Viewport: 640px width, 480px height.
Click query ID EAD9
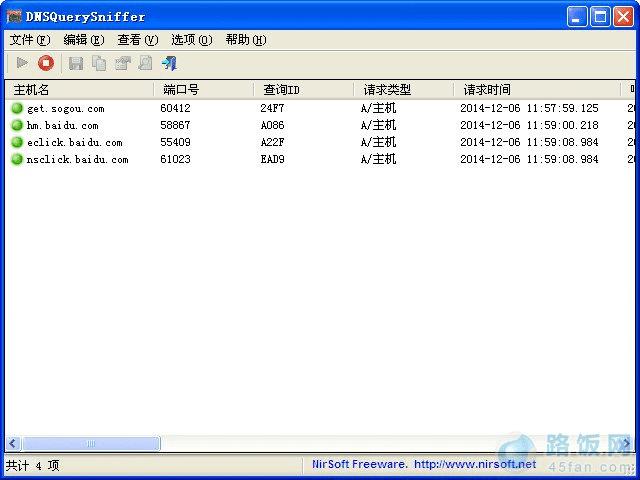(272, 159)
